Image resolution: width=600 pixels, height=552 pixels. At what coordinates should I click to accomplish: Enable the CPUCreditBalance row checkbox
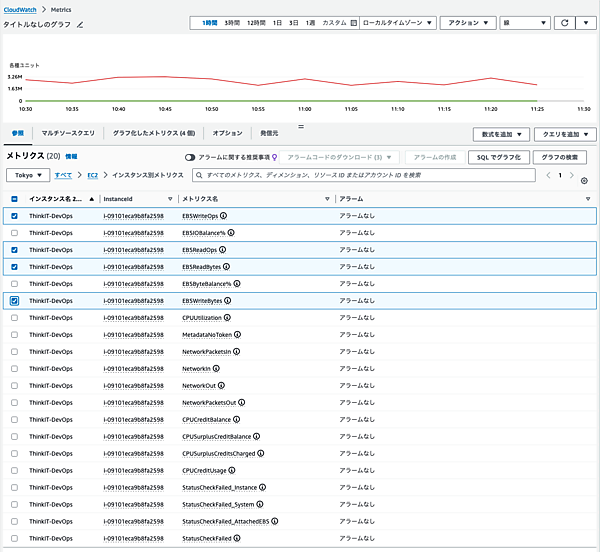[14, 419]
